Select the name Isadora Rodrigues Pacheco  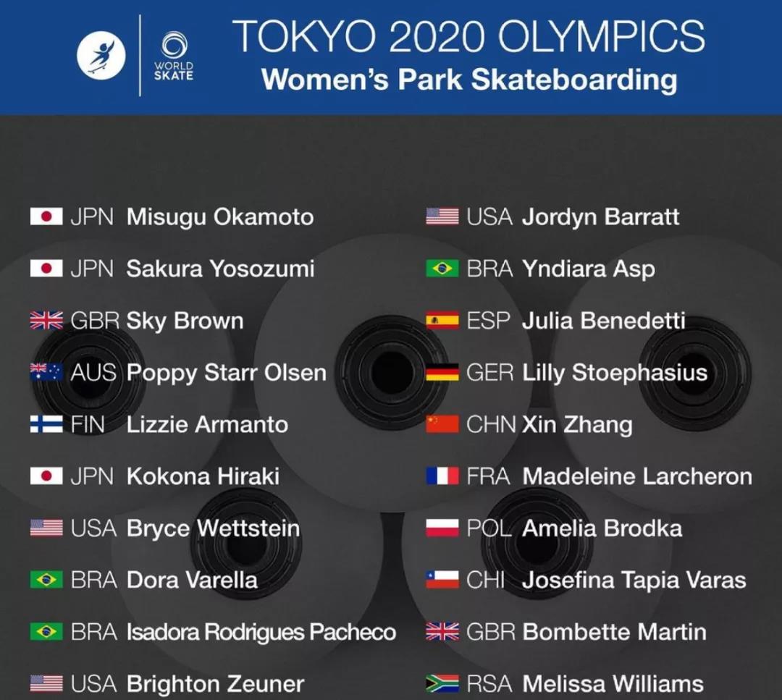tap(261, 632)
